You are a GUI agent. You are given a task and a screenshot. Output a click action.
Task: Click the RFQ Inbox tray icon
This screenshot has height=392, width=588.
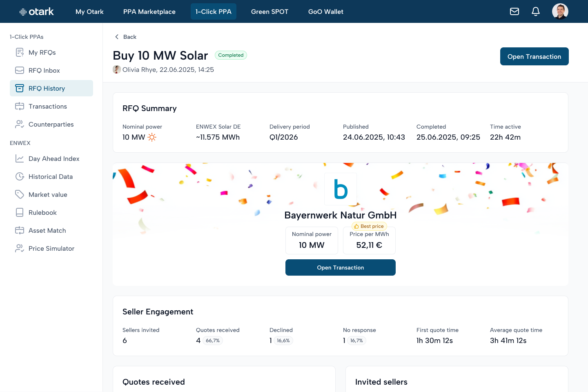click(x=20, y=70)
